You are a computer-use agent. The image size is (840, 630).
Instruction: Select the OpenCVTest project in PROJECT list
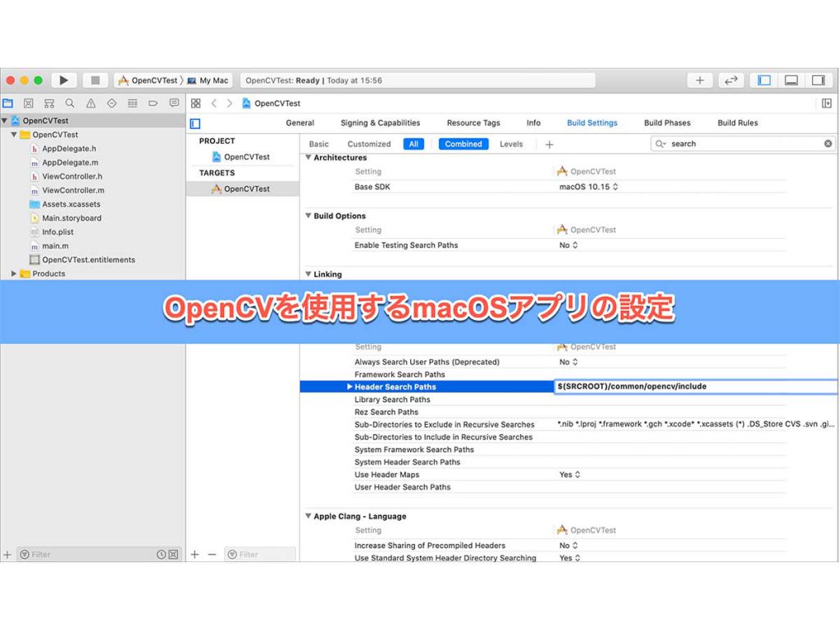coord(241,157)
